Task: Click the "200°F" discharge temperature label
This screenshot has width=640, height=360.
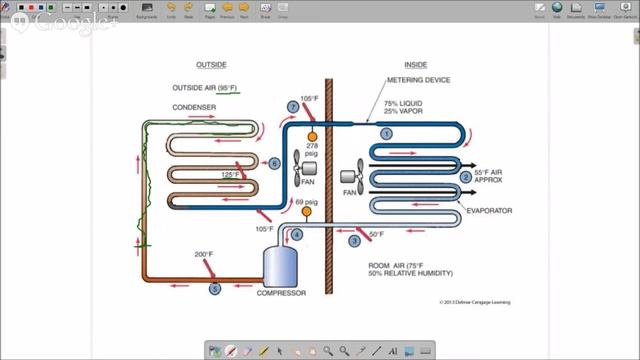Action: point(204,254)
